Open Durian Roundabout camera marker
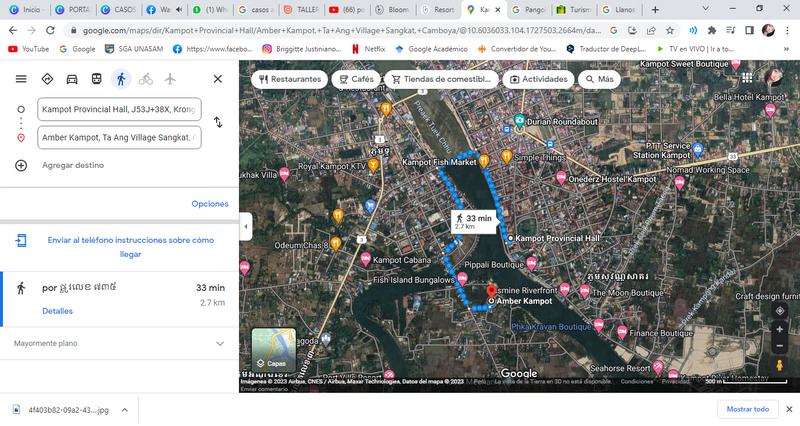Screen dimensions: 800x426 pos(519,120)
